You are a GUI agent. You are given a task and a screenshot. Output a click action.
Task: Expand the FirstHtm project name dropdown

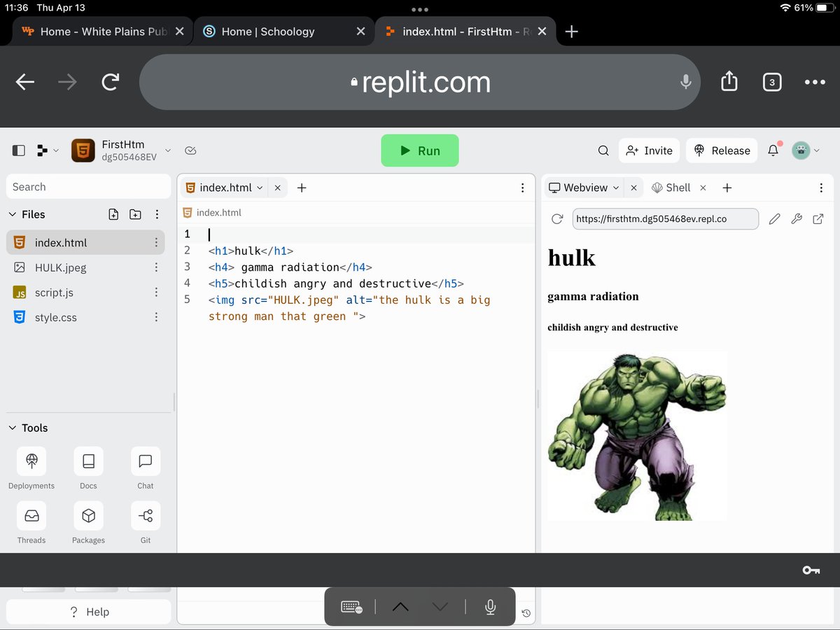pos(167,150)
